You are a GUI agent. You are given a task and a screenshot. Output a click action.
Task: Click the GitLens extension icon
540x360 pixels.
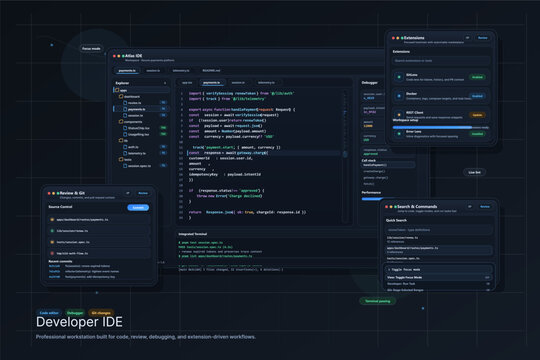(399, 77)
